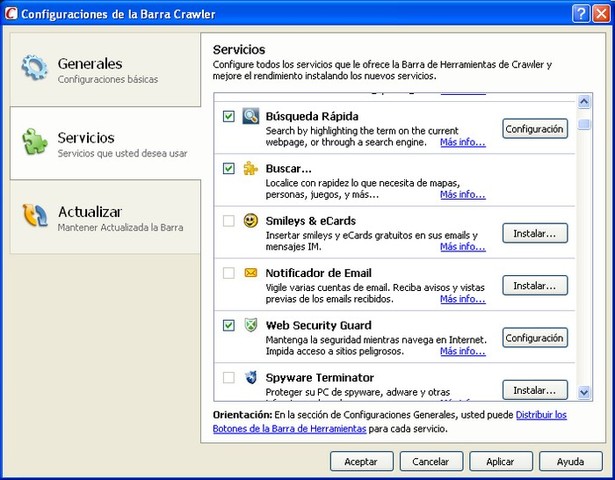615x480 pixels.
Task: Click the Búsqueda Rápida service title
Action: [x=312, y=116]
